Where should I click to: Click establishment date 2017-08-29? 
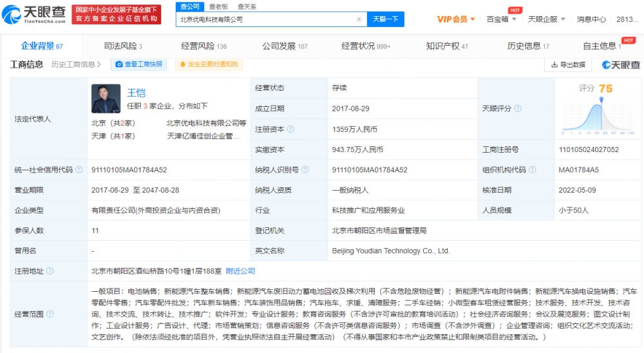click(351, 108)
